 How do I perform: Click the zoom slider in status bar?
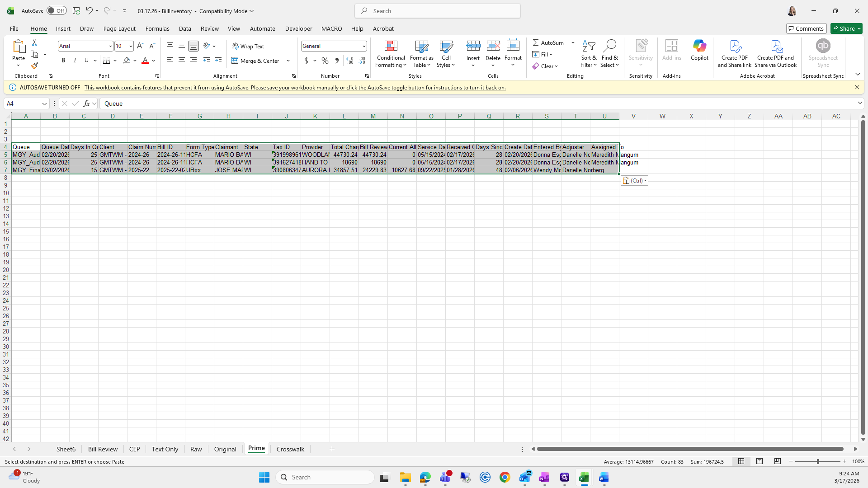tap(817, 461)
